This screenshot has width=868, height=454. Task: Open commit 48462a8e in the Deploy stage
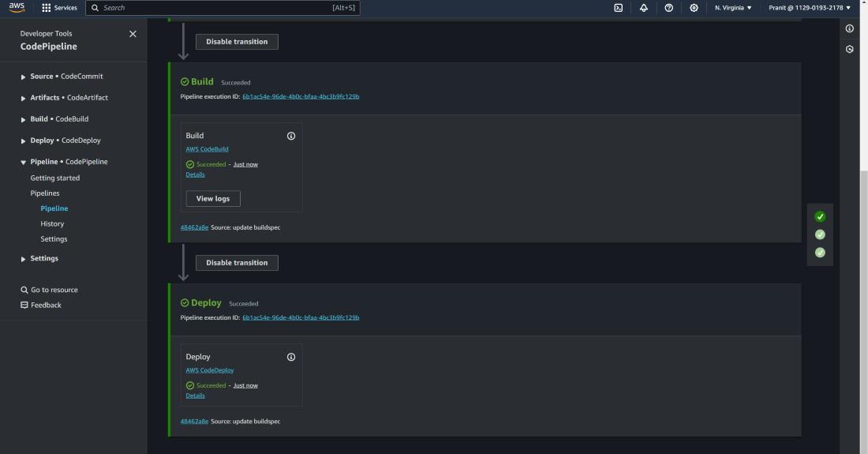point(194,422)
